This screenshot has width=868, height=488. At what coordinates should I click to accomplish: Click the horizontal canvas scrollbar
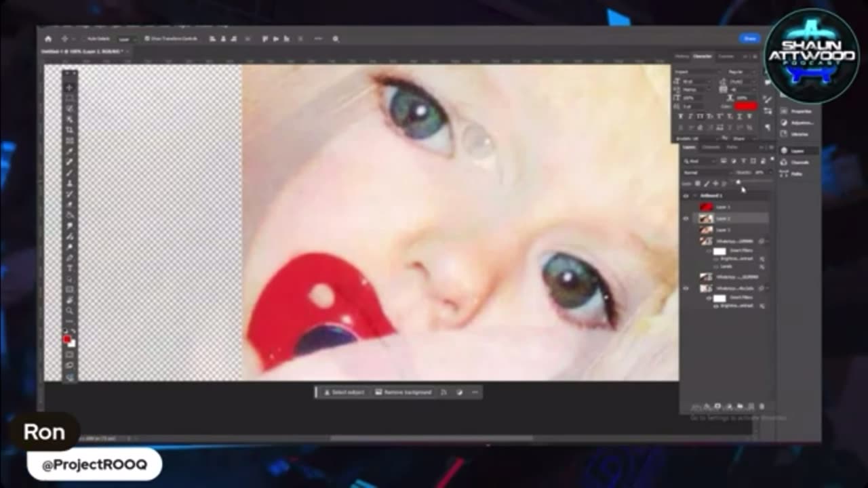pyautogui.click(x=431, y=439)
